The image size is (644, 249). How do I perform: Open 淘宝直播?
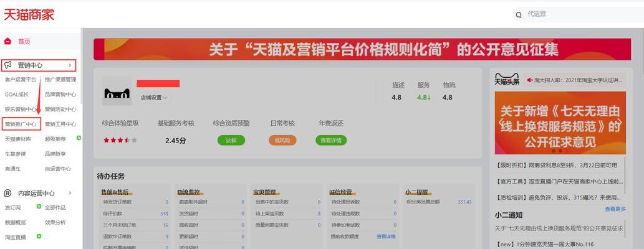(x=15, y=237)
